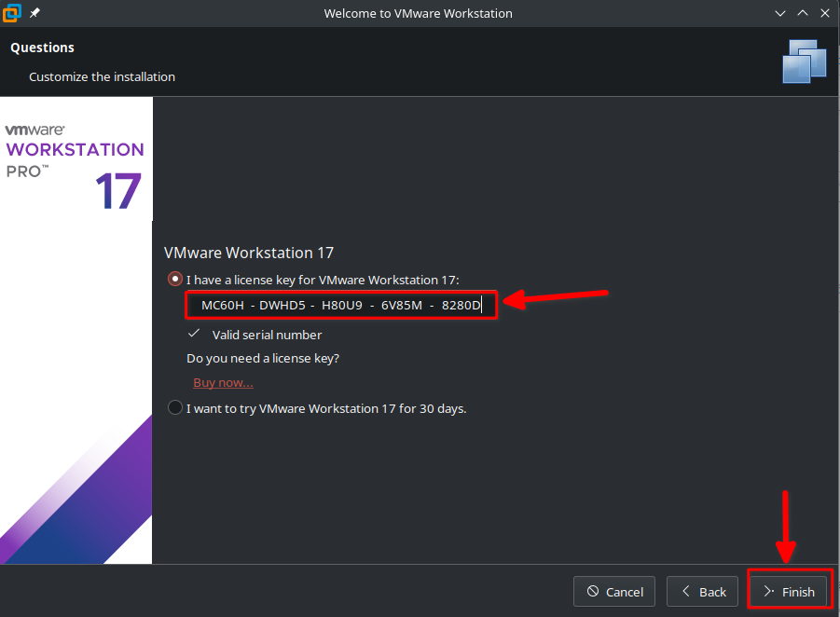Go to the previous step with Back
840x617 pixels.
(x=703, y=592)
